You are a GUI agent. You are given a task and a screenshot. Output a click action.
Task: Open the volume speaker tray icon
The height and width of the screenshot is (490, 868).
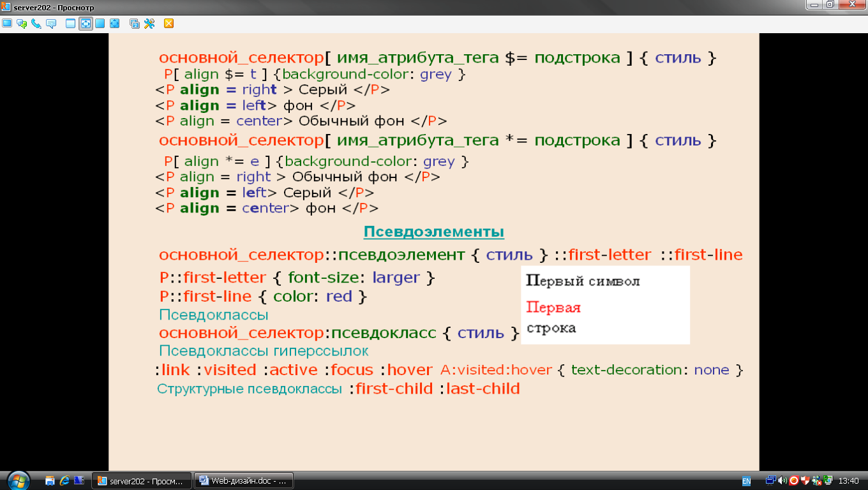click(x=782, y=480)
